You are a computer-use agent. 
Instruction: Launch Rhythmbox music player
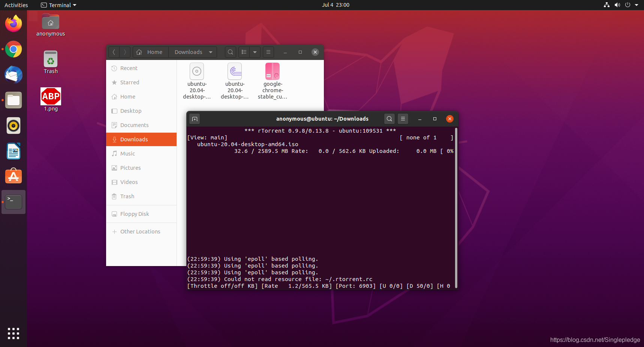pos(13,126)
